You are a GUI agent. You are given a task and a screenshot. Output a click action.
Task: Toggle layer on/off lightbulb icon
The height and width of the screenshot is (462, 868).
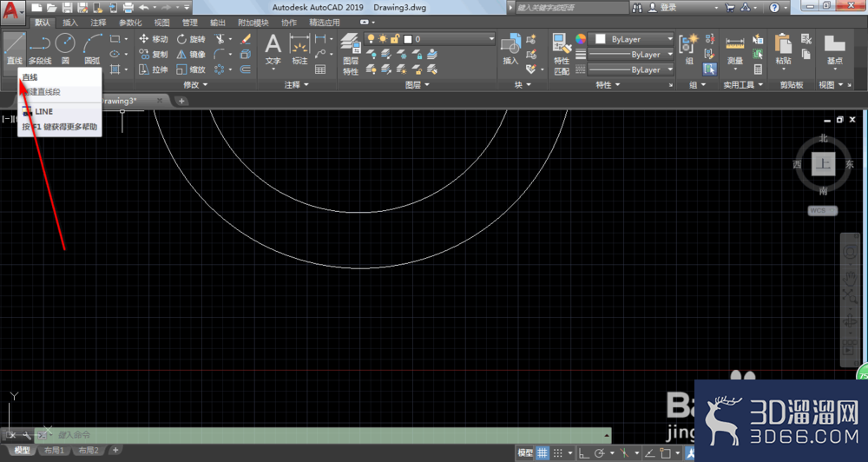[371, 39]
